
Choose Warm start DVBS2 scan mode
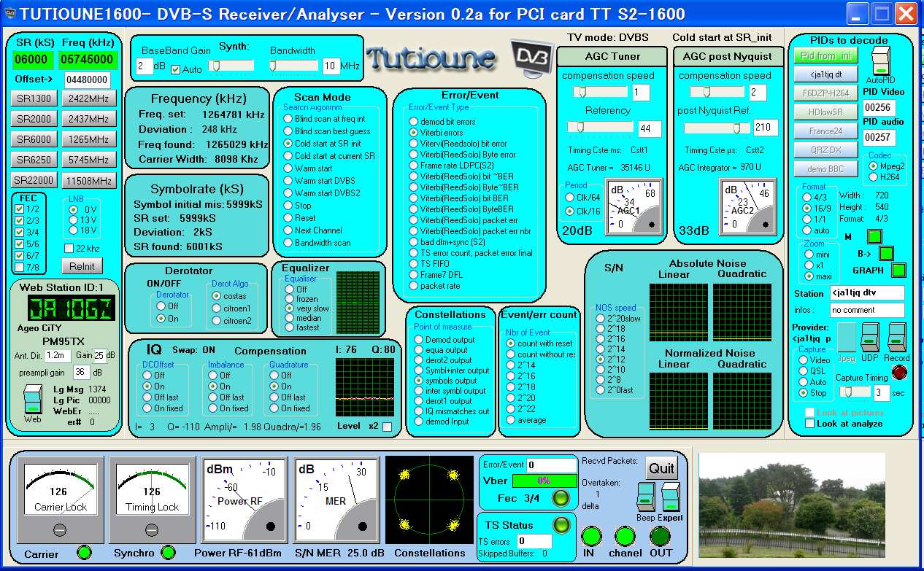(x=288, y=193)
